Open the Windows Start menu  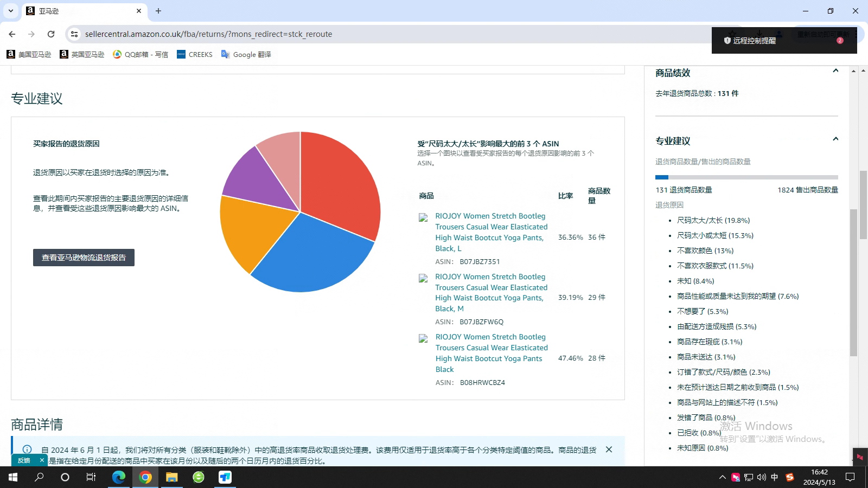(13, 477)
